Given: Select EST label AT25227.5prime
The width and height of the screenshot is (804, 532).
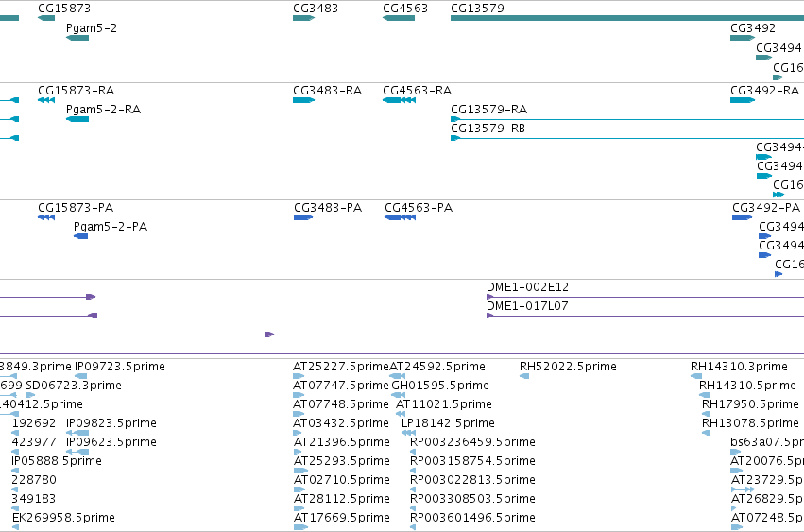Looking at the screenshot, I should pos(341,367).
